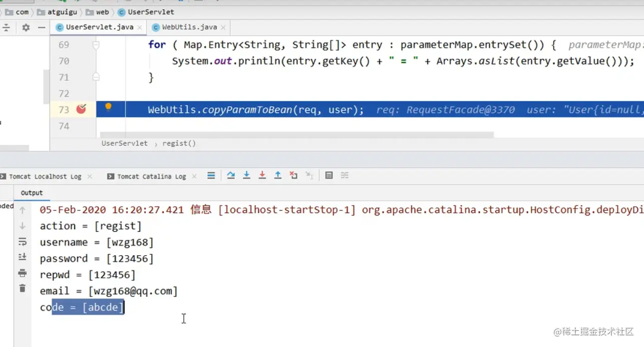
Task: Click the Trace Current Stream Chain icon
Action: pyautogui.click(x=345, y=176)
